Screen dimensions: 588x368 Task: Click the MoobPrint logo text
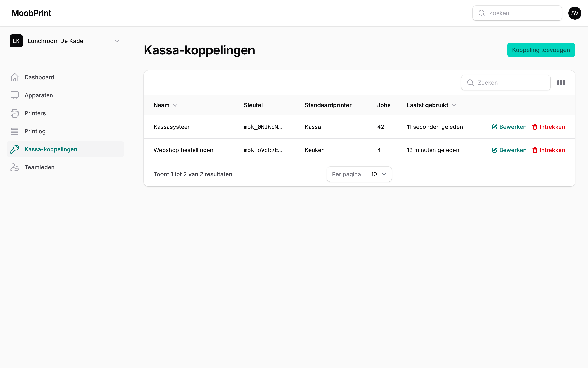(31, 13)
